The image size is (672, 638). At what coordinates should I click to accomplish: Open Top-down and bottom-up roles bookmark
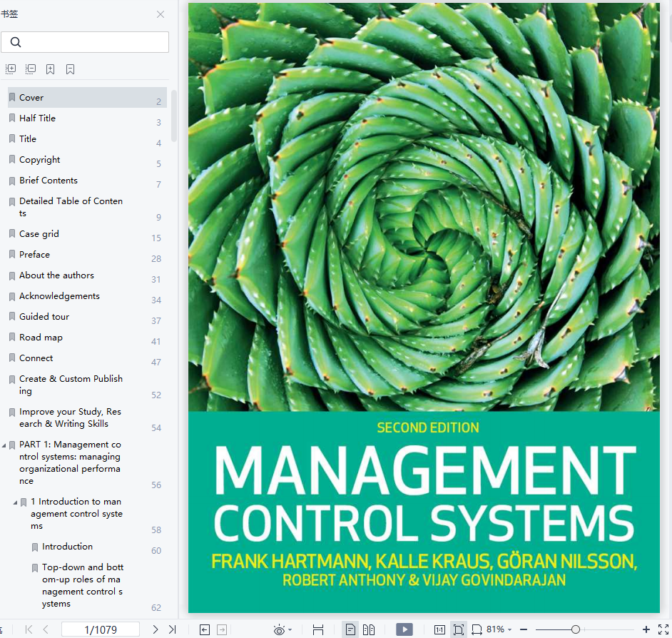click(83, 585)
